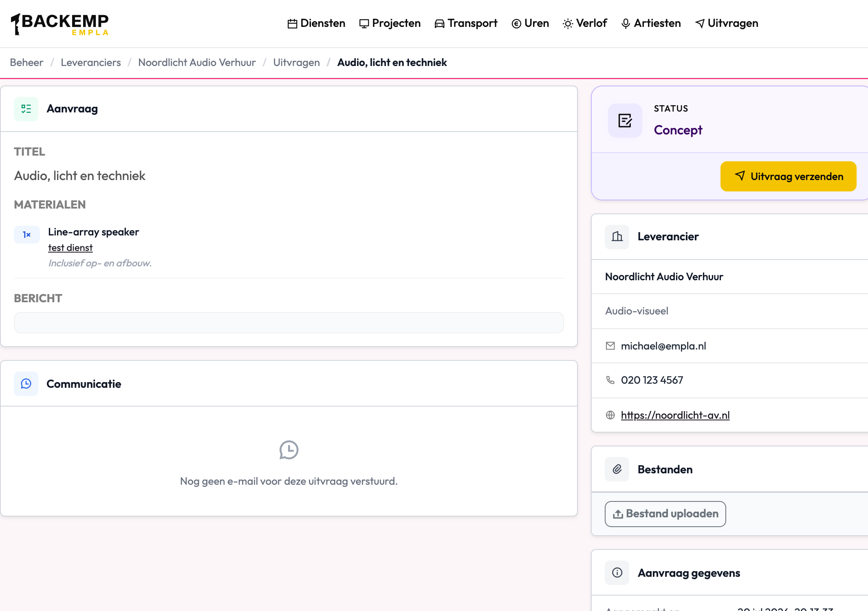Click current breadcrumb Audio, licht en techniek

pos(392,62)
